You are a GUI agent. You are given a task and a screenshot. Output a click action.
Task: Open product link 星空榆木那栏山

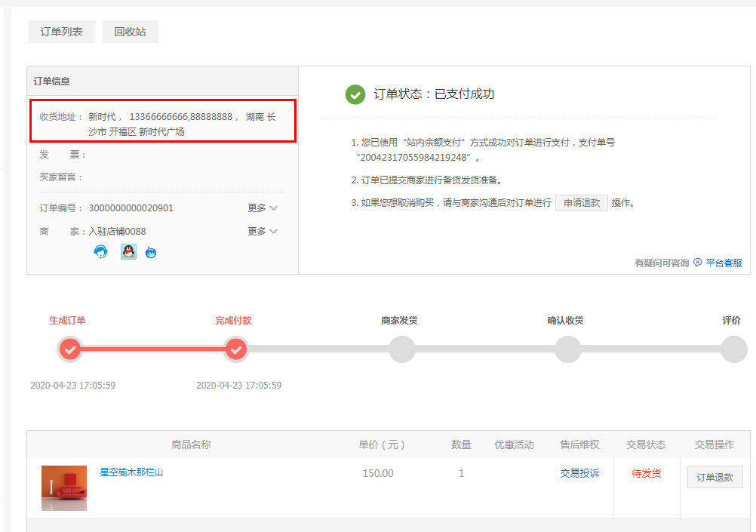pyautogui.click(x=132, y=472)
